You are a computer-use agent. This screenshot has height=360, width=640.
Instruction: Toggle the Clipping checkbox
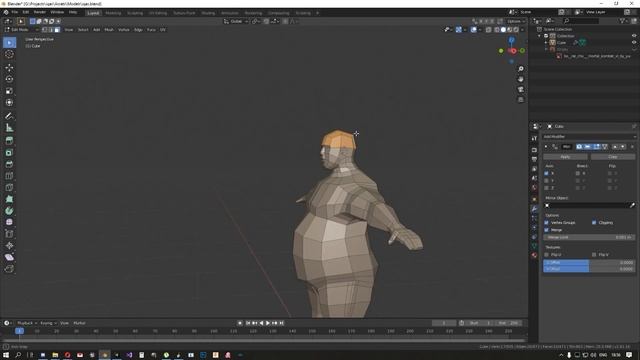594,223
